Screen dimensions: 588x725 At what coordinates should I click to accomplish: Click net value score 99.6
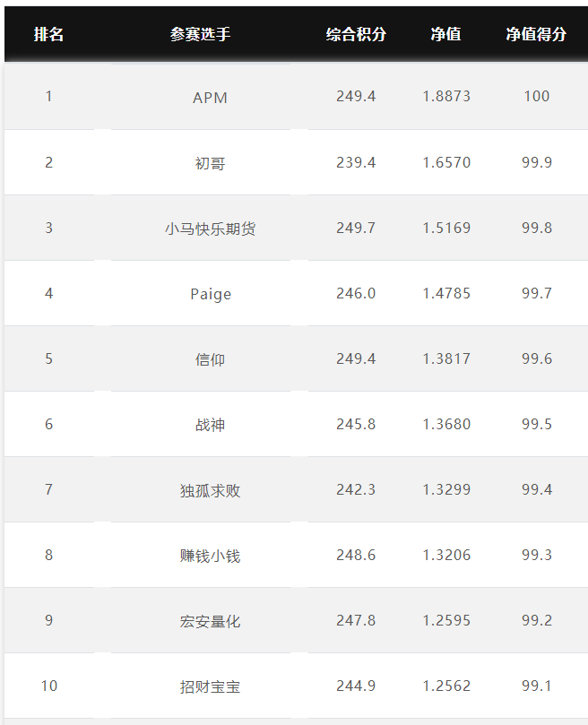537,358
